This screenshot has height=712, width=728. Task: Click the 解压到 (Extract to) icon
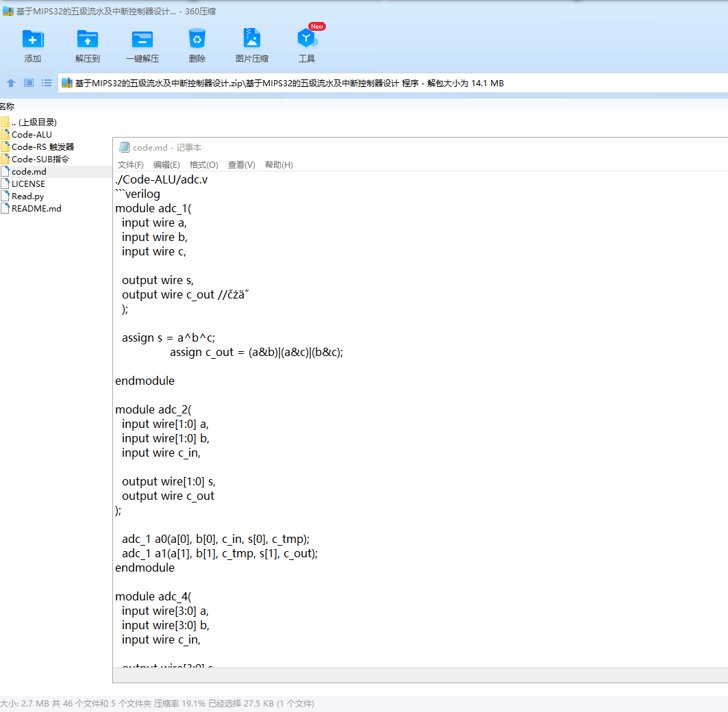pyautogui.click(x=87, y=40)
